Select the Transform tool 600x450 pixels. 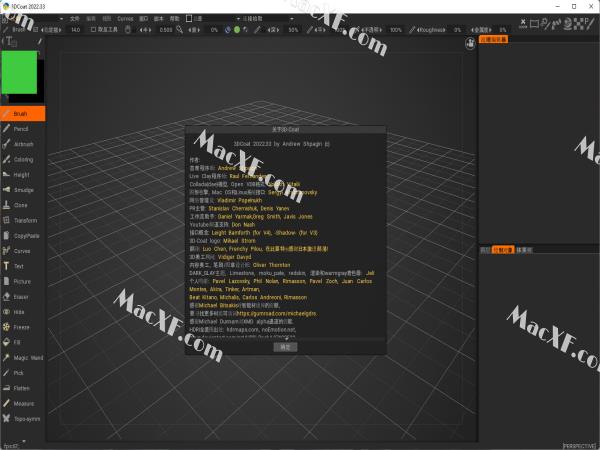[23, 220]
